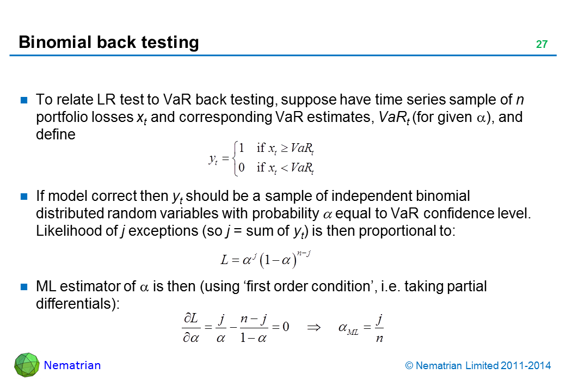Click the word 'define' in first bullet
The height and width of the screenshot is (392, 566).
55,135
